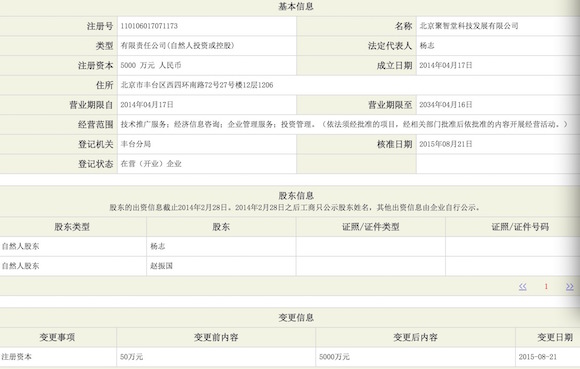The image size is (580, 369).
Task: Click the 证照/证件号码 column header
Action: [520, 227]
